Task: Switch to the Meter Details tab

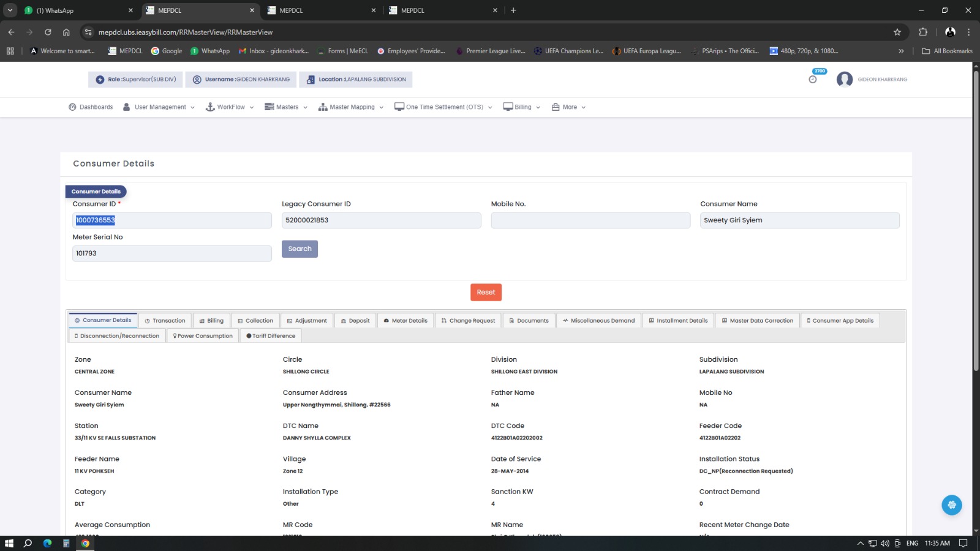Action: [x=405, y=321]
